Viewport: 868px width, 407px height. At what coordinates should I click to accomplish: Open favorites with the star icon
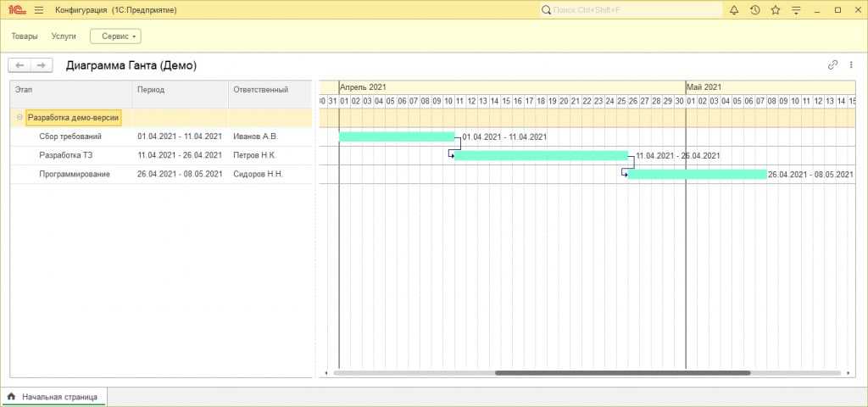pos(775,10)
